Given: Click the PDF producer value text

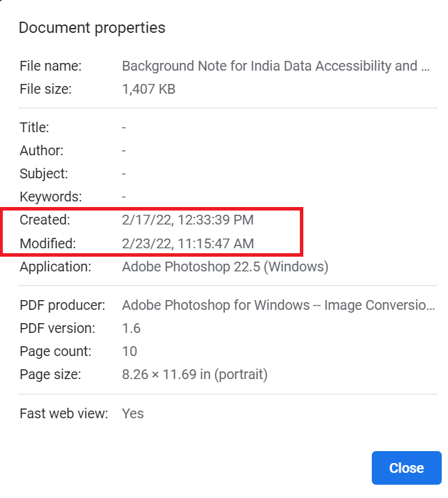Looking at the screenshot, I should 278,305.
